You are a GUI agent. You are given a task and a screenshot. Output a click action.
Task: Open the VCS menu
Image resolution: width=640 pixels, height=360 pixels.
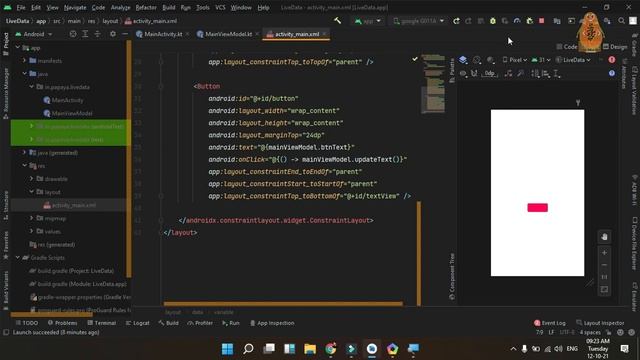(220, 7)
